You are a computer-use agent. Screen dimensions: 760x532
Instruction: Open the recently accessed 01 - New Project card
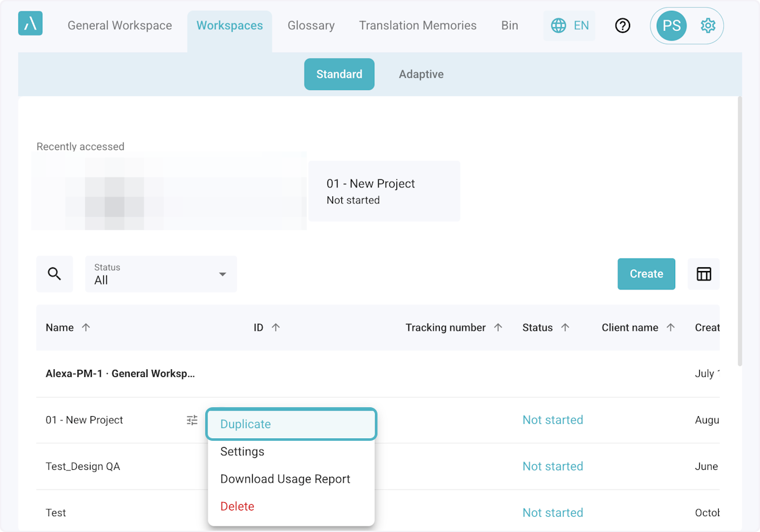coord(384,191)
